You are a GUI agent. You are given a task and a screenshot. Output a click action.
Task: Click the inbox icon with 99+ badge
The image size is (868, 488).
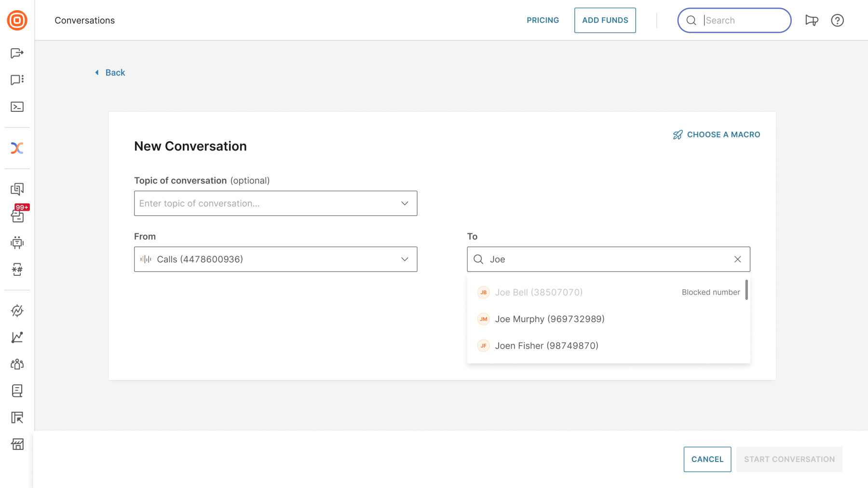pyautogui.click(x=18, y=215)
